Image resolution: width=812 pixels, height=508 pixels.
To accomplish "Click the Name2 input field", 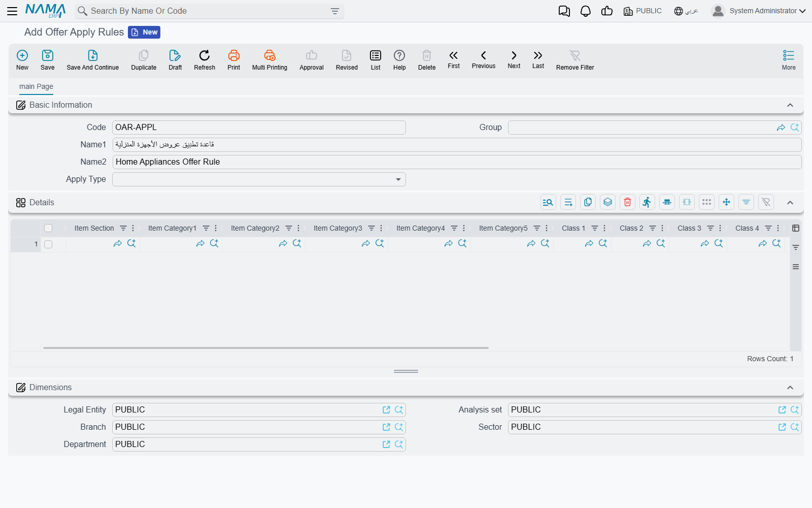I will click(x=457, y=162).
